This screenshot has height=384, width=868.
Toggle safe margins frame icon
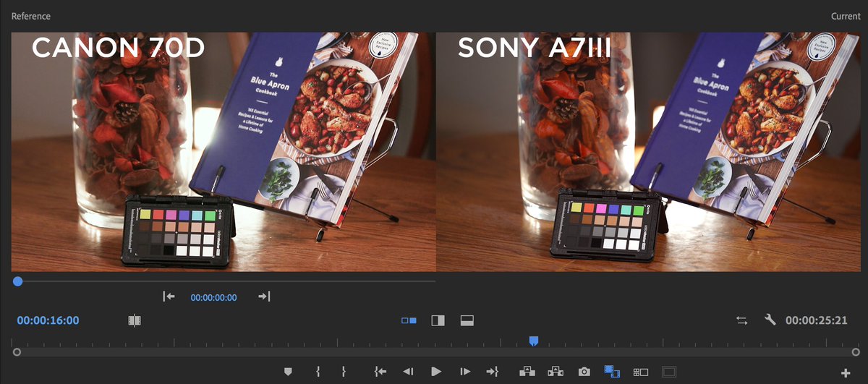coord(669,372)
